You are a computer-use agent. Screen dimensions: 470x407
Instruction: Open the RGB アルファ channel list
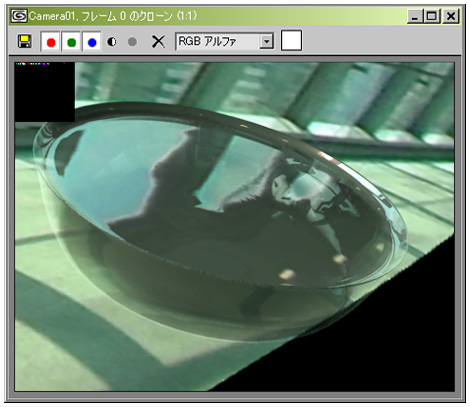(x=224, y=41)
